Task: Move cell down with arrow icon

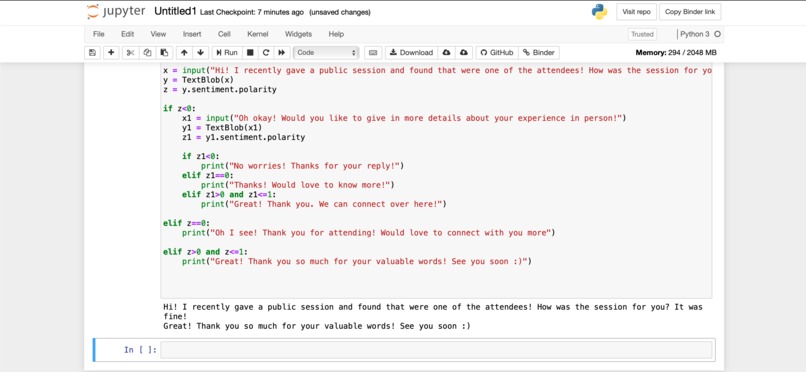Action: [x=200, y=52]
